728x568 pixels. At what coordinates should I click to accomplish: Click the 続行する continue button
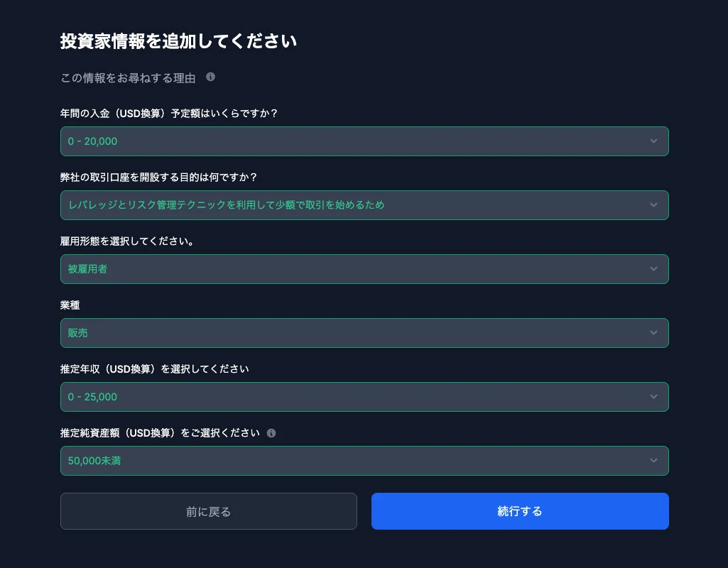pyautogui.click(x=520, y=510)
